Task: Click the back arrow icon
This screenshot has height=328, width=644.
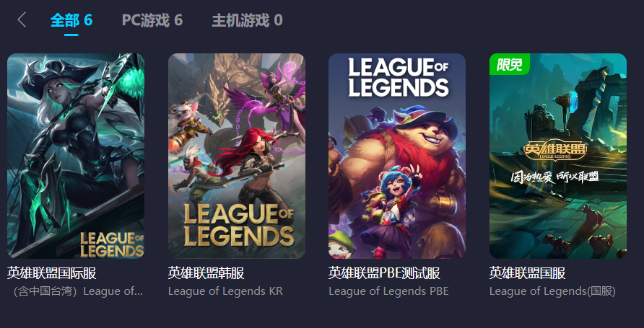Action: [22, 19]
